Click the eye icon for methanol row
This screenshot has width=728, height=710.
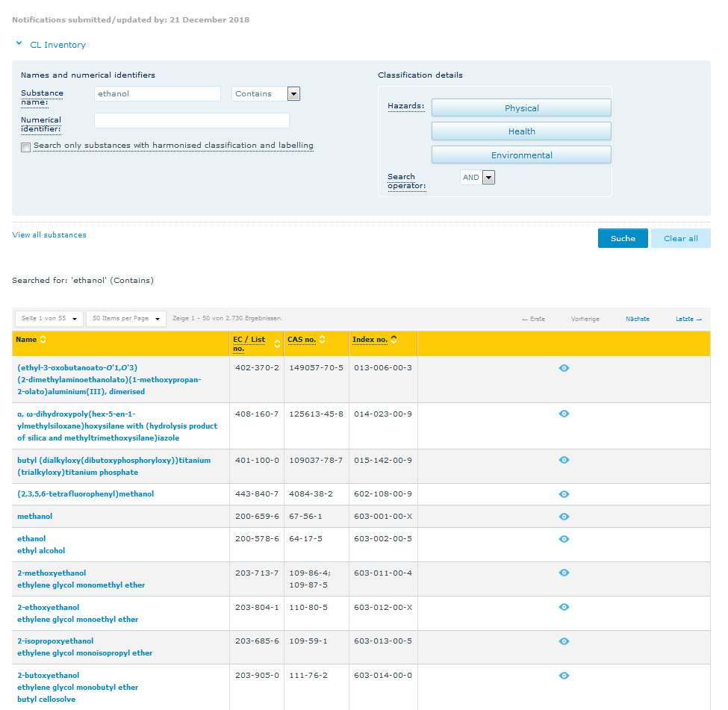pyautogui.click(x=564, y=517)
